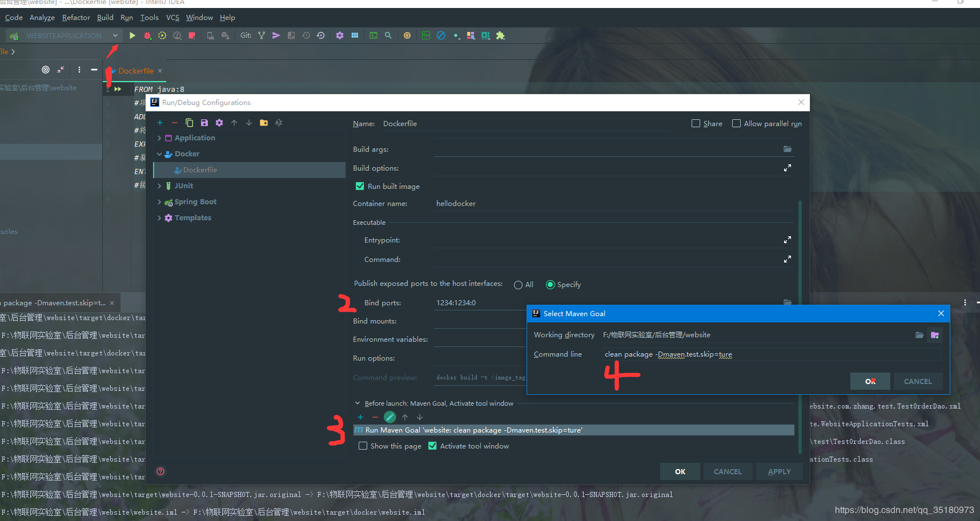980x521 pixels.
Task: Stop the running process (red square)
Action: pyautogui.click(x=192, y=35)
